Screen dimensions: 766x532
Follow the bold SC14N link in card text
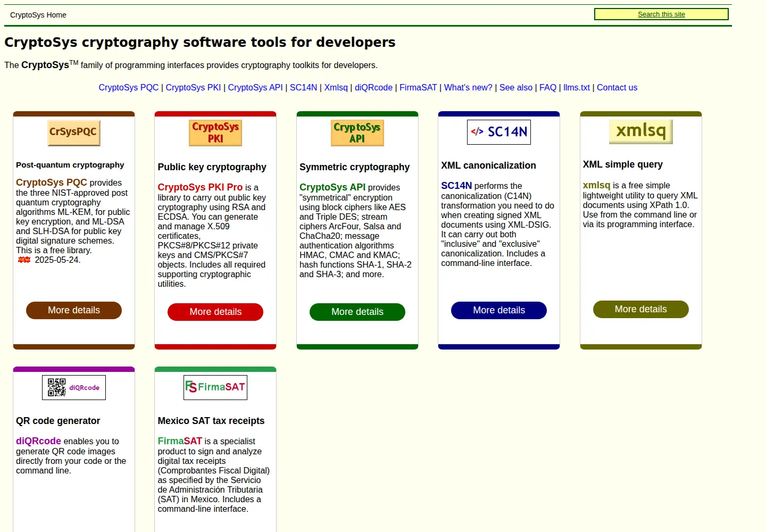tap(456, 186)
